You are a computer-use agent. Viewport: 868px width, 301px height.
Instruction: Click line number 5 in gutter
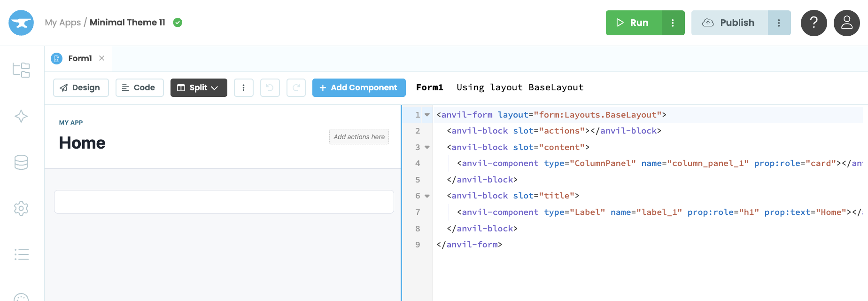(x=418, y=180)
